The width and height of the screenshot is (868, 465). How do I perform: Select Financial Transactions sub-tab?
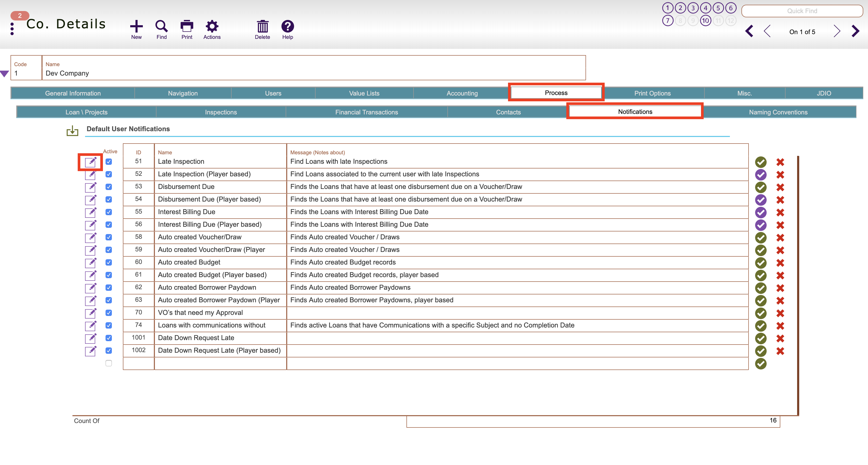coord(367,112)
